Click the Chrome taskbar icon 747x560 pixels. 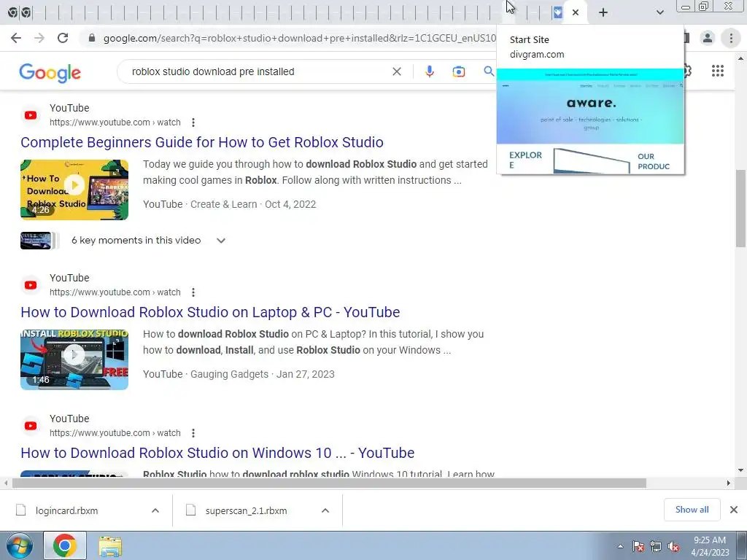(65, 545)
